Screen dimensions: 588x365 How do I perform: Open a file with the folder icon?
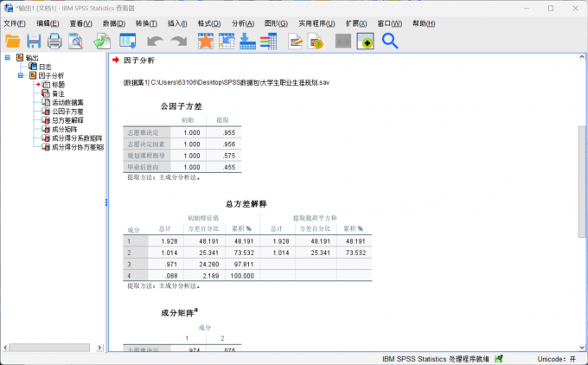click(x=13, y=42)
